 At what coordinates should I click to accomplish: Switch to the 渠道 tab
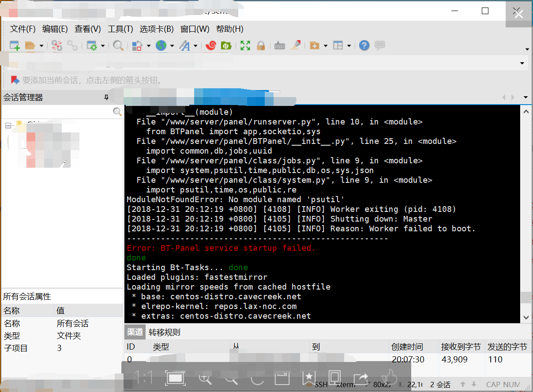pos(135,332)
